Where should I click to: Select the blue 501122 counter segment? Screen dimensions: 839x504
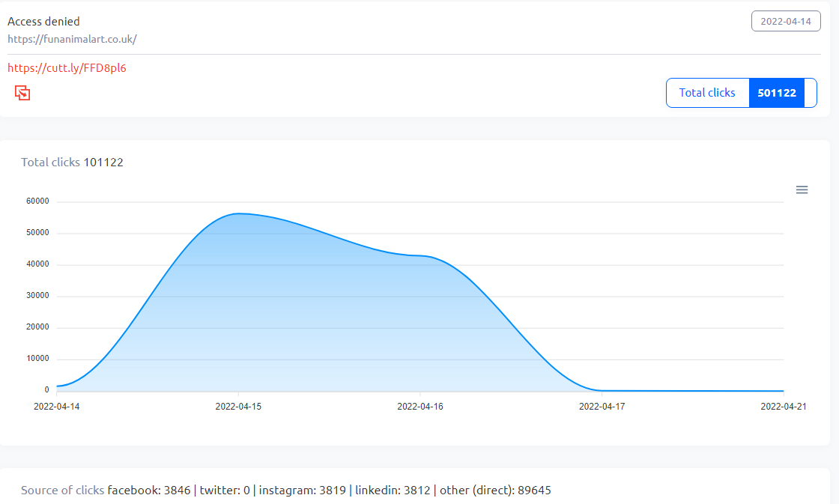coord(777,92)
